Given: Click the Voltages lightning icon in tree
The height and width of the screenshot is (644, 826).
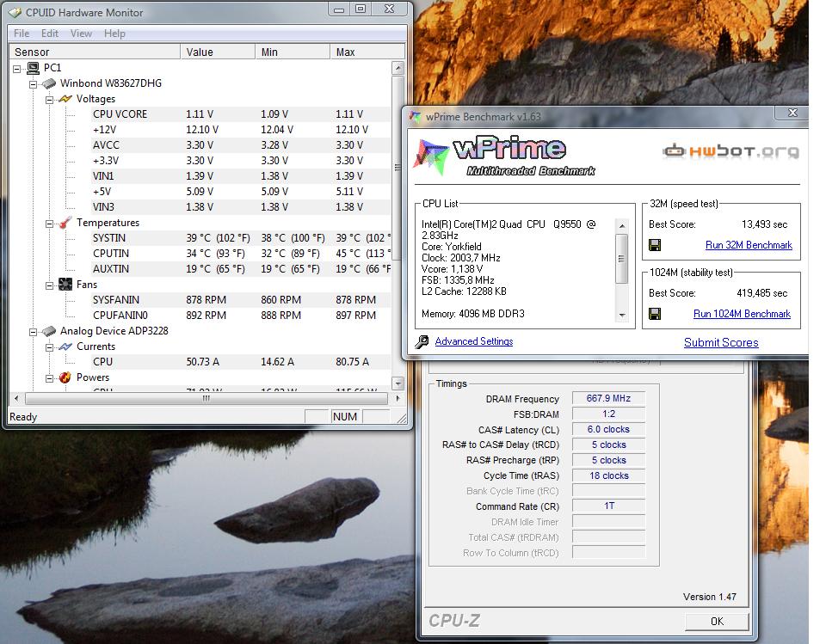Looking at the screenshot, I should 65,99.
